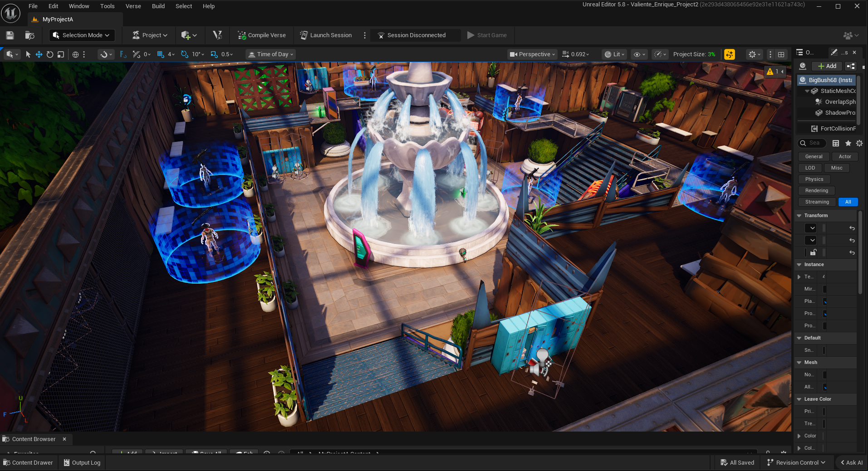
Task: Open the Project dropdown
Action: coord(150,35)
